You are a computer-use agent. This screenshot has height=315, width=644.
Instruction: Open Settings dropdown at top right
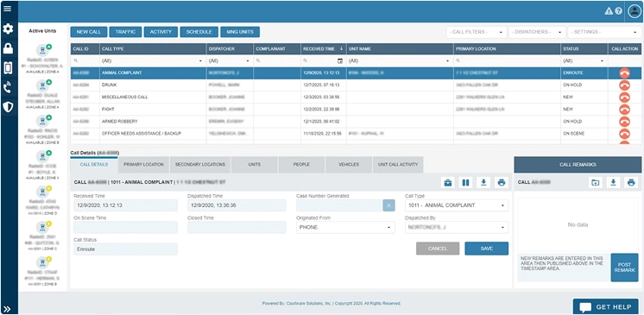pos(604,32)
